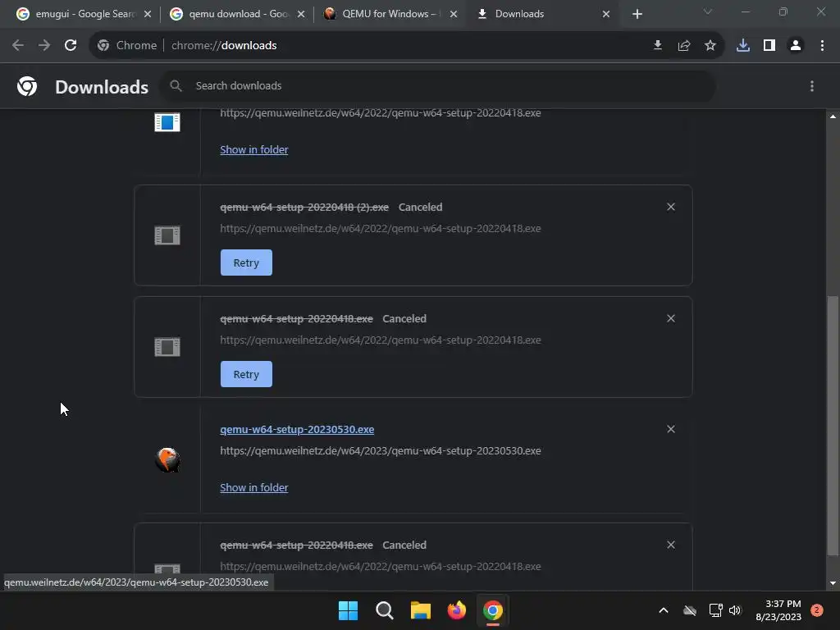This screenshot has width=840, height=630.
Task: Click Canceled status of 20220418 (2).exe
Action: (x=421, y=208)
